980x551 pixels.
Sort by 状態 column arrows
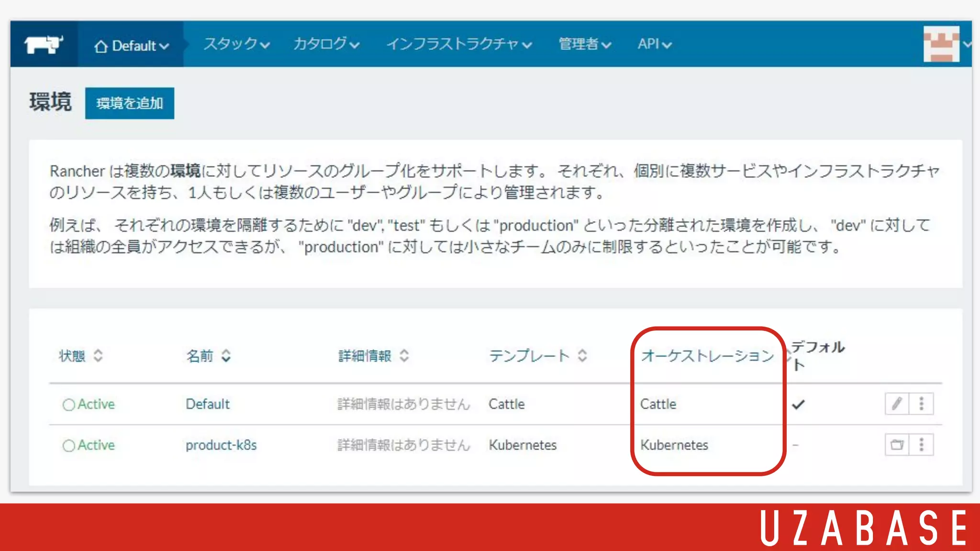98,356
